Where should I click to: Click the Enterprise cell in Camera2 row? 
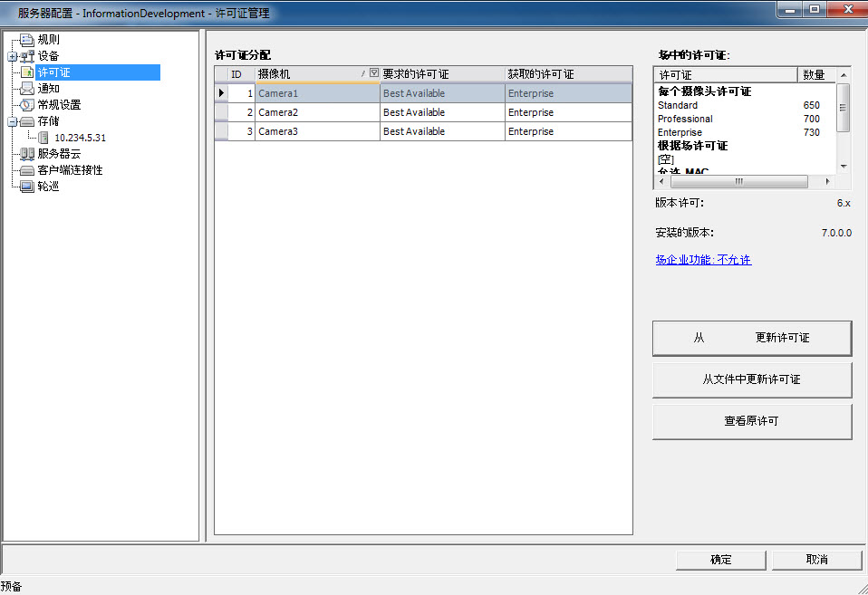point(568,112)
